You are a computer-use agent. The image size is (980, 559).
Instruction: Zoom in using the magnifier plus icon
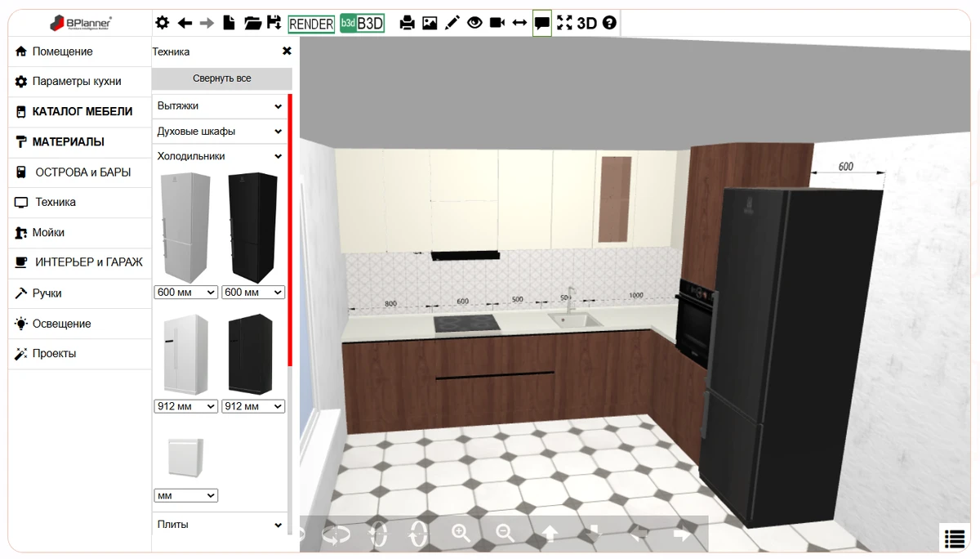461,534
